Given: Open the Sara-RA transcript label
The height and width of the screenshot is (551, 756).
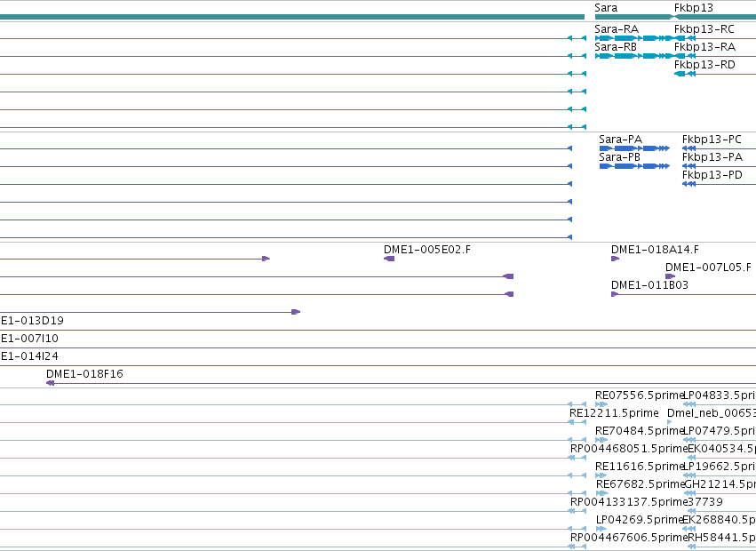Looking at the screenshot, I should click(x=617, y=29).
